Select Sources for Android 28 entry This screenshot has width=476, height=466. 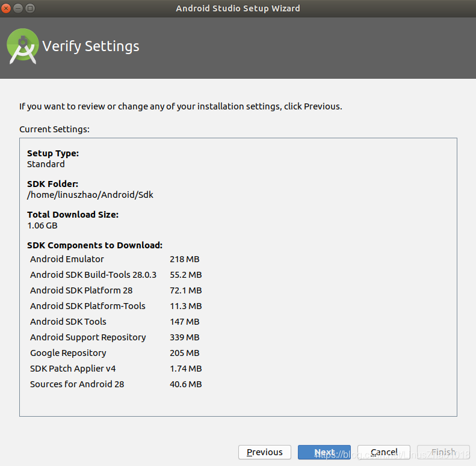(116, 384)
